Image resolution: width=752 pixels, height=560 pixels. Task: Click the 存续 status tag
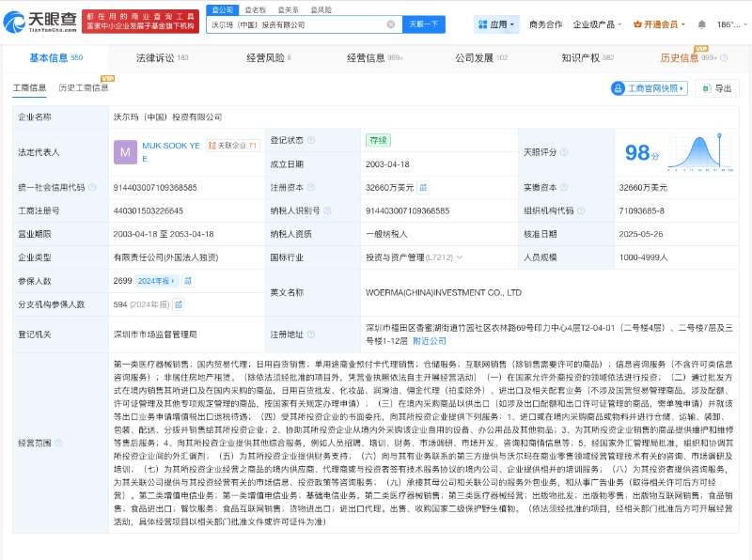point(378,140)
